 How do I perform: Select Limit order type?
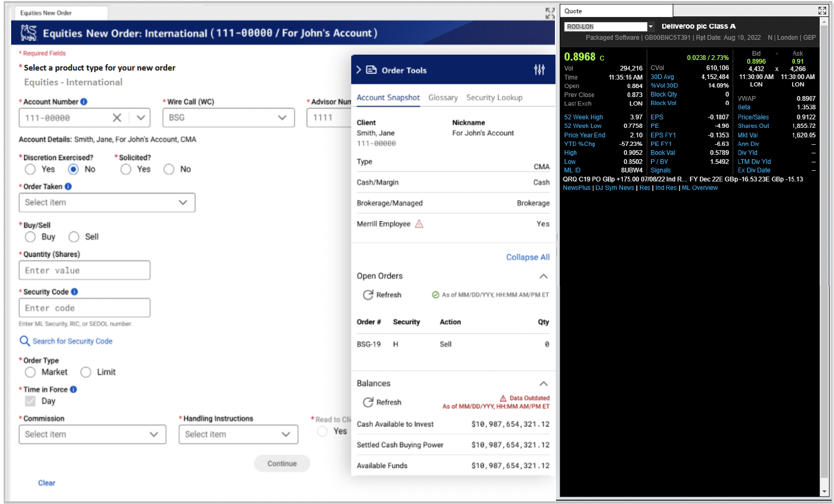pyautogui.click(x=86, y=372)
